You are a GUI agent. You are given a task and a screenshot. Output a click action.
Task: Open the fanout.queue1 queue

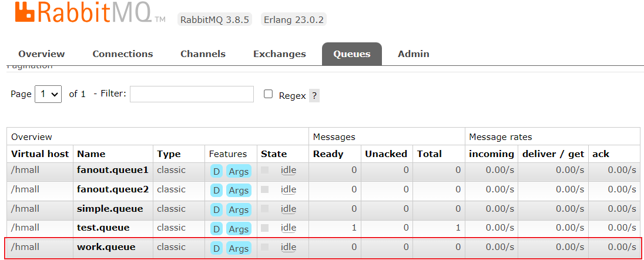click(113, 169)
